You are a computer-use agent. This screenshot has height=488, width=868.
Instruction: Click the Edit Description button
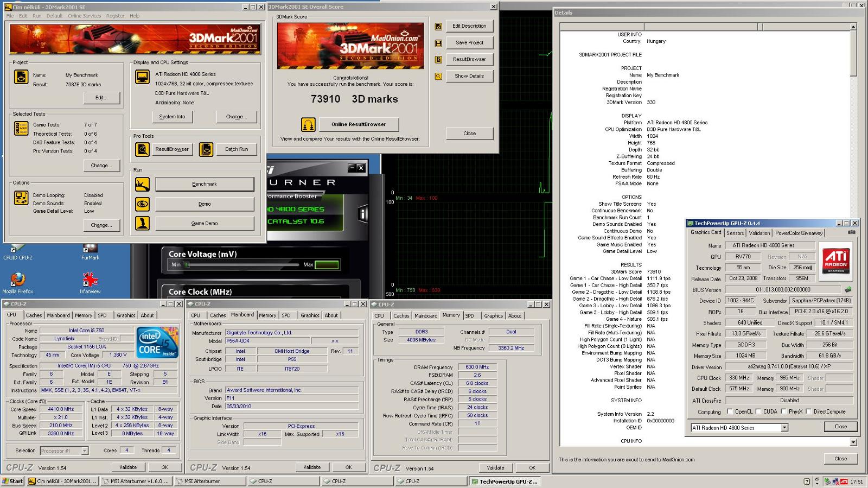tap(469, 26)
